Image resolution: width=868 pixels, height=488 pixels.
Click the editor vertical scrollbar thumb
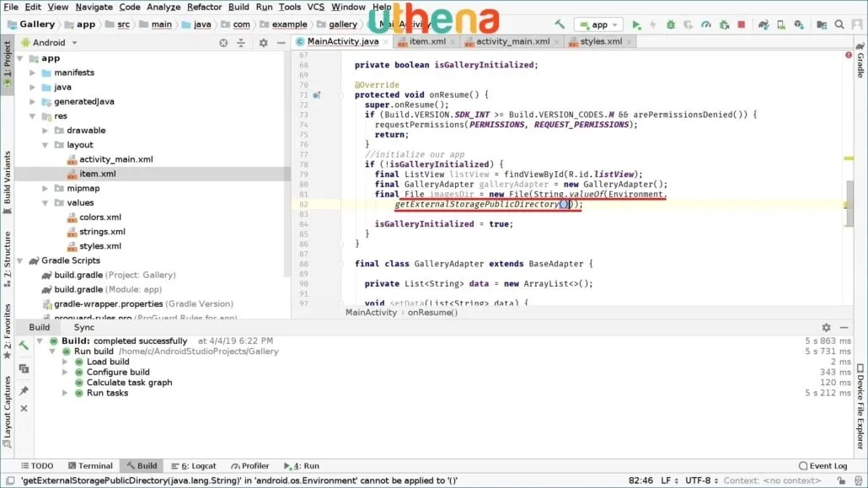849,204
